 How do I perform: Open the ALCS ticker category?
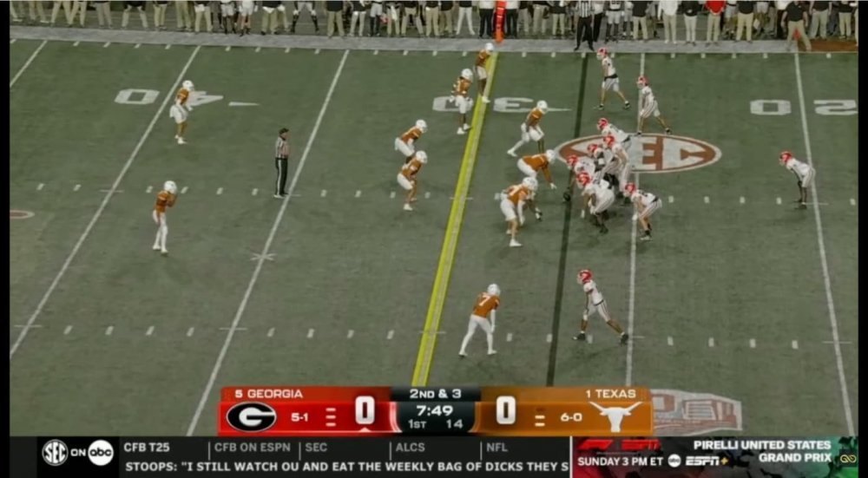411,447
